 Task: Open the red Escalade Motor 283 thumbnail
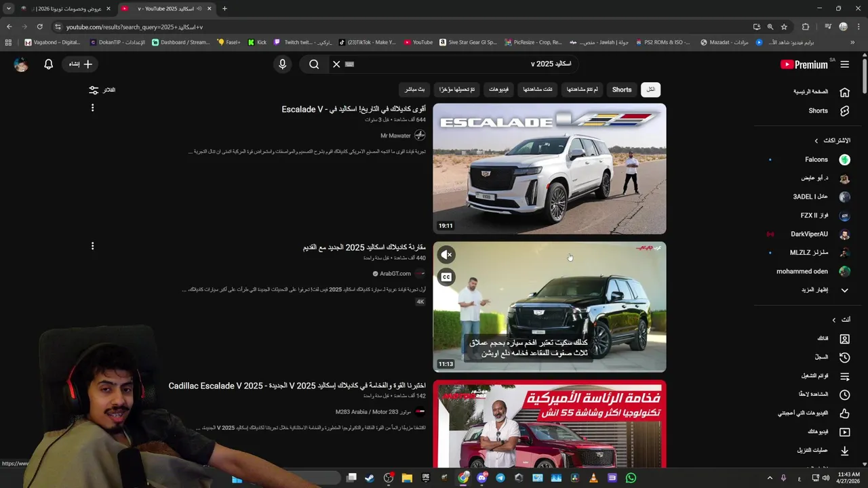tap(550, 424)
